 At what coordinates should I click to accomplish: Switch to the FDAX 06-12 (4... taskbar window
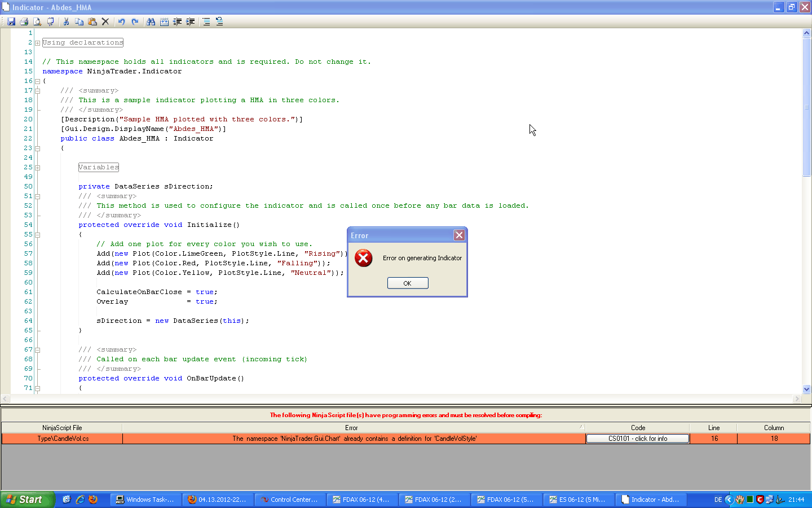(363, 500)
